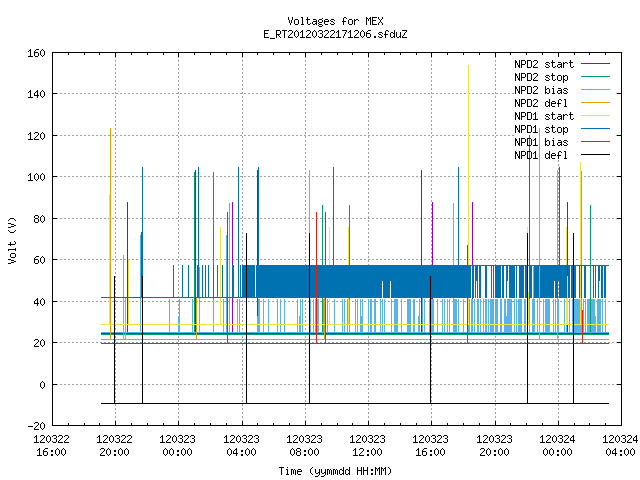Click the x-axis label 120324 00:00
Image resolution: width=640 pixels, height=480 pixels.
pyautogui.click(x=557, y=446)
